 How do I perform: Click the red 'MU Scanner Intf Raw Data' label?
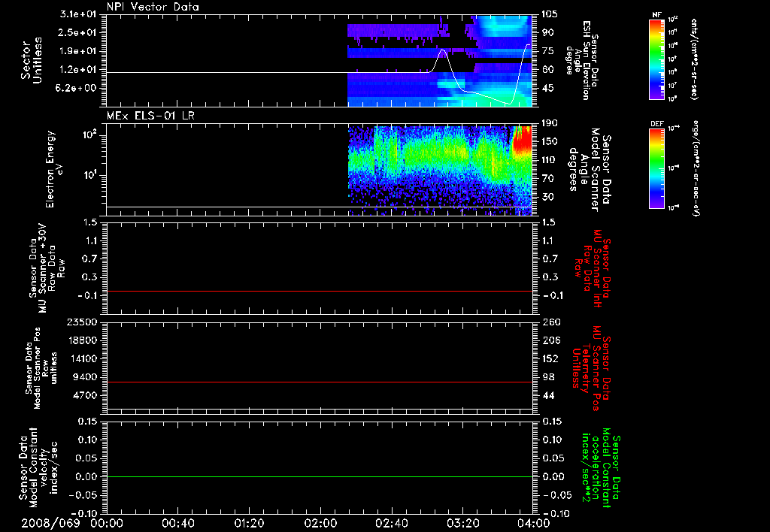click(591, 268)
